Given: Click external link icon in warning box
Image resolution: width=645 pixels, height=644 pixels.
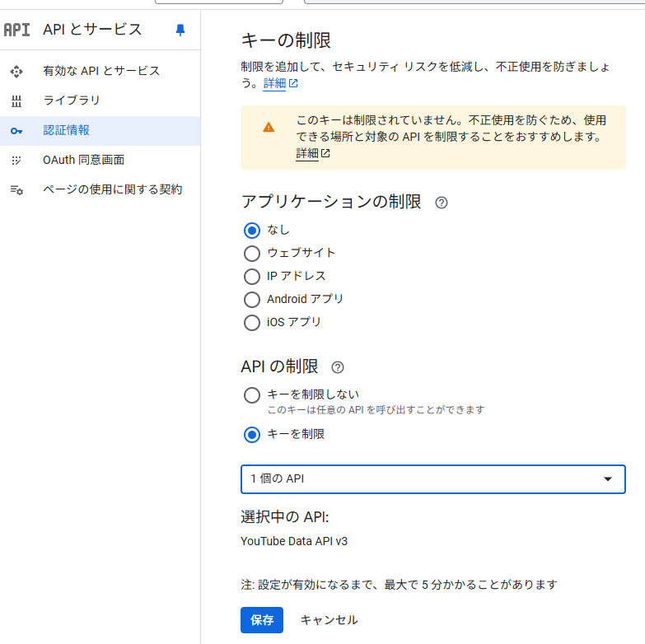Looking at the screenshot, I should point(325,153).
